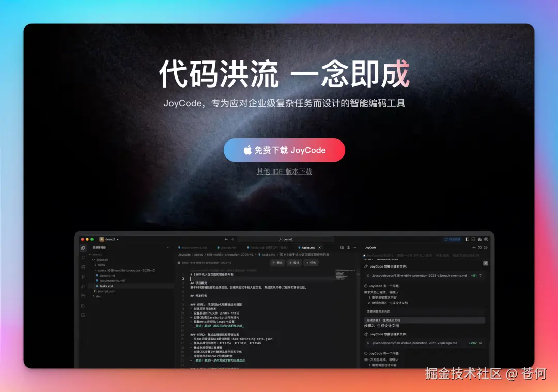
Task: Open JoyCode conversation history
Action: pyautogui.click(x=479, y=247)
